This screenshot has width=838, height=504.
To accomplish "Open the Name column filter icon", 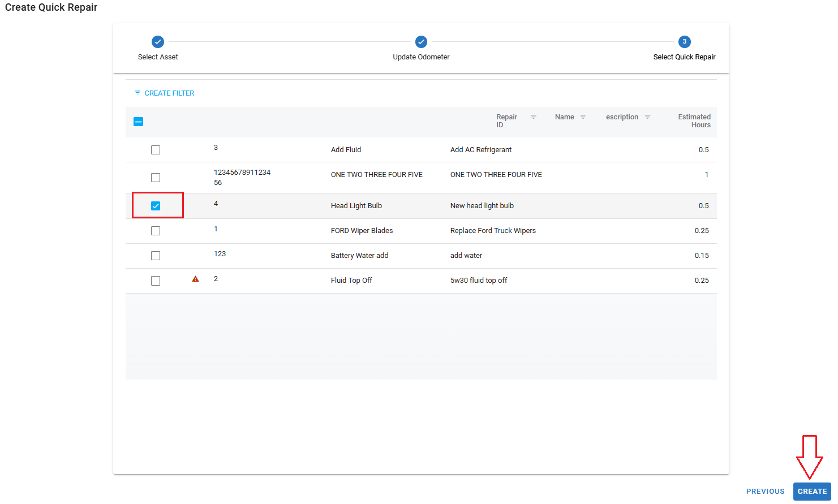I will [x=583, y=117].
